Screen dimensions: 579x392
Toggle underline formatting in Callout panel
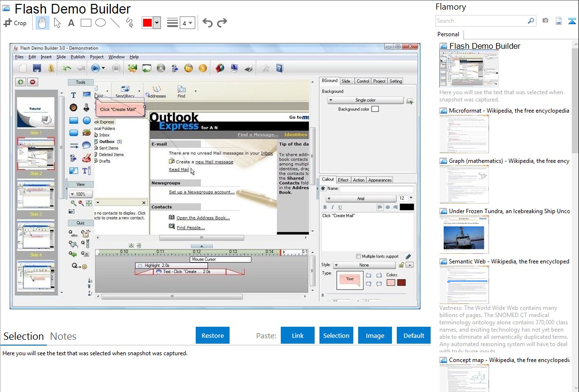coord(340,207)
